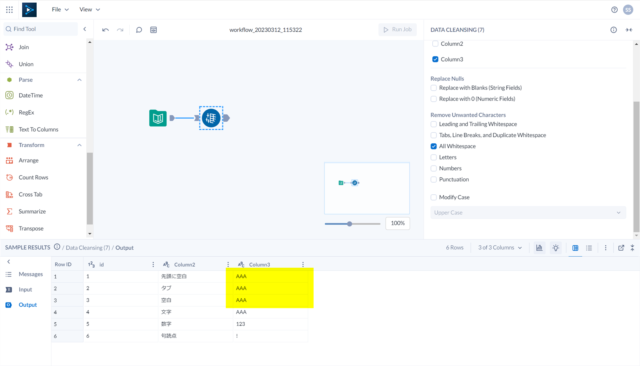Collapse the Parse tool category

pyautogui.click(x=79, y=80)
